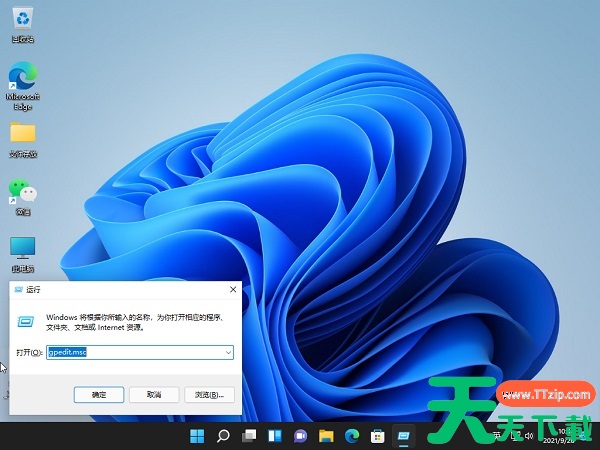
Task: Cancel the Run dialog with 取消
Action: (154, 395)
